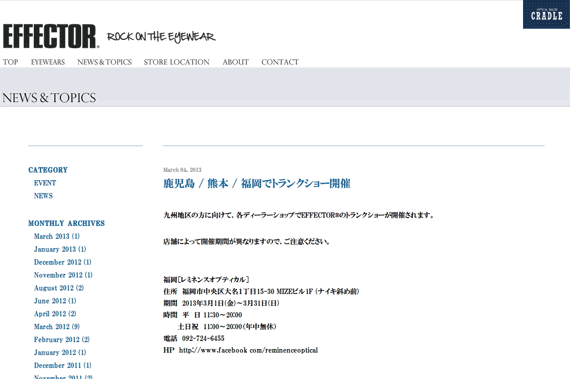
Task: Open April 2012 archive
Action: [55, 314]
